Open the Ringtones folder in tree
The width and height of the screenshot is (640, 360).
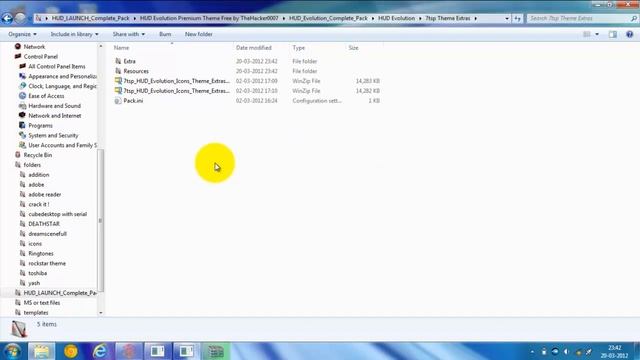pyautogui.click(x=41, y=253)
